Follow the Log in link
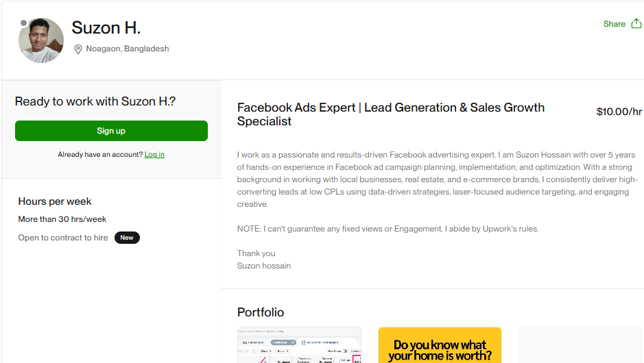This screenshot has width=644, height=363. click(154, 155)
